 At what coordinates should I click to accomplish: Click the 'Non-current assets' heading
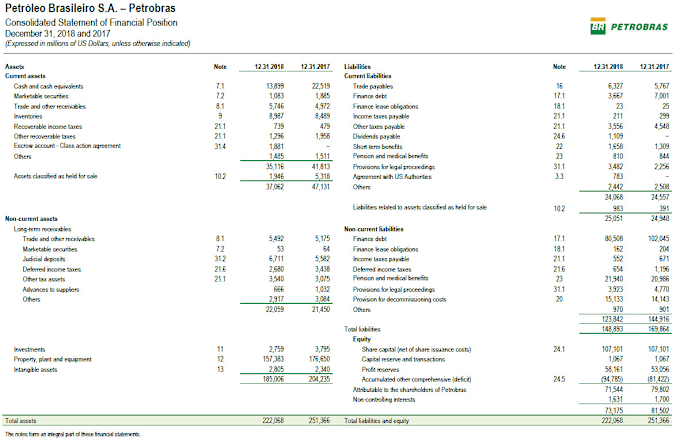[x=31, y=219]
